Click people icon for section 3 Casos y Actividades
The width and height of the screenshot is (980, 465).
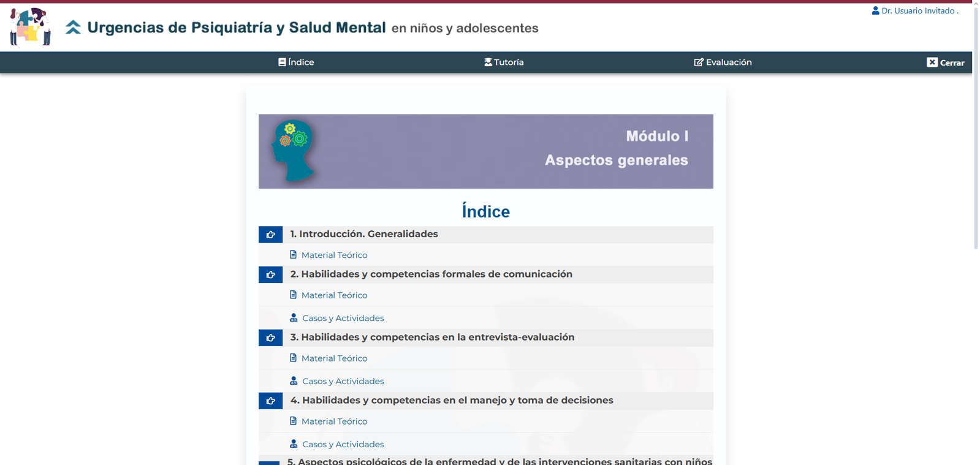click(x=294, y=380)
